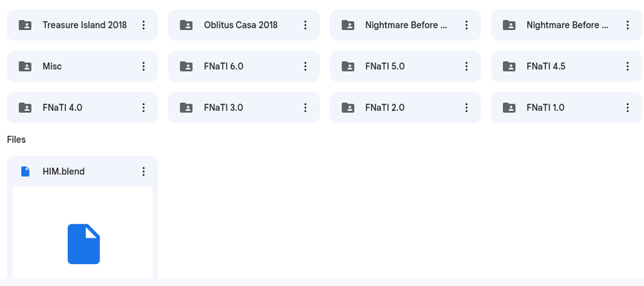The height and width of the screenshot is (286, 644).
Task: Click the shared folder icon of FNaTI 3.0
Action: click(x=187, y=107)
